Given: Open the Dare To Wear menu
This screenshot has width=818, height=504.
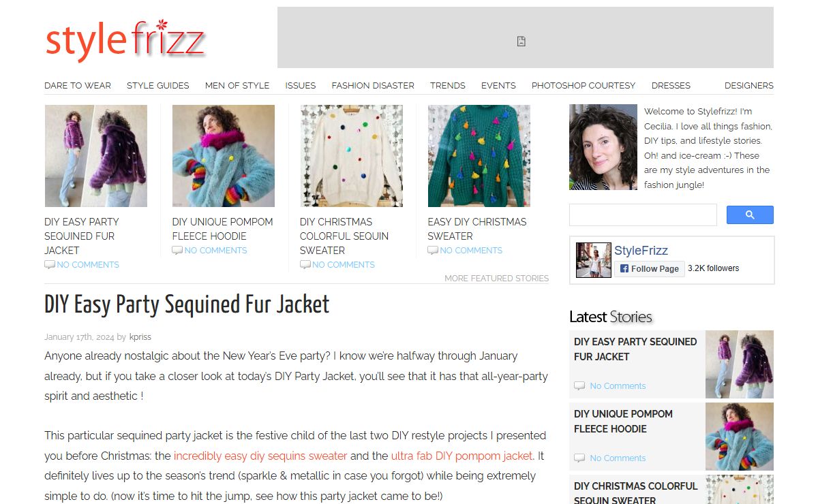Looking at the screenshot, I should pyautogui.click(x=78, y=85).
